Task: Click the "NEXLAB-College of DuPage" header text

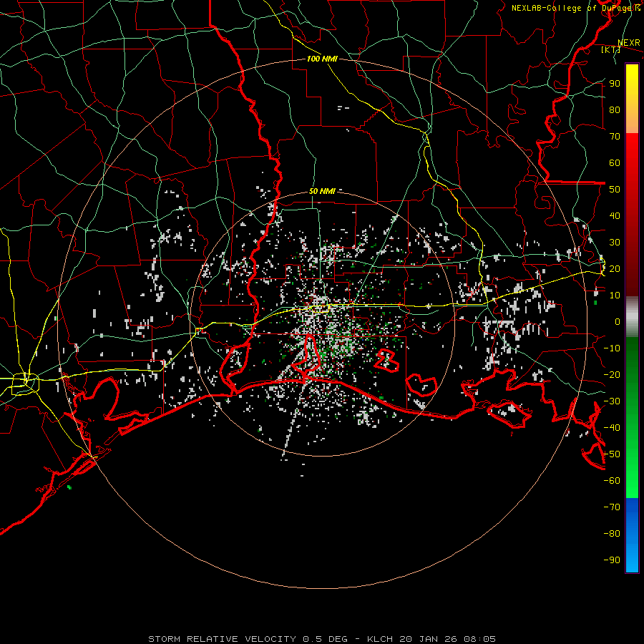Action: pyautogui.click(x=572, y=8)
